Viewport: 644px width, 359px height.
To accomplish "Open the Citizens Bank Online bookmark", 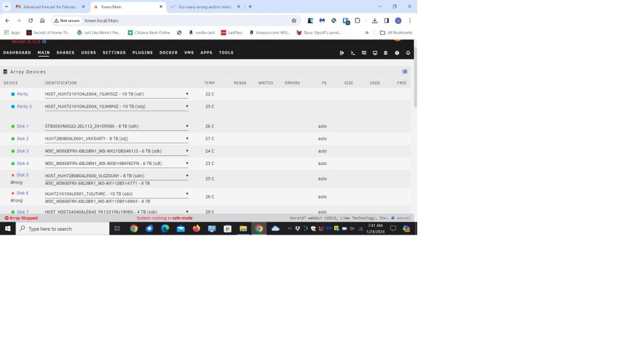I will (149, 32).
